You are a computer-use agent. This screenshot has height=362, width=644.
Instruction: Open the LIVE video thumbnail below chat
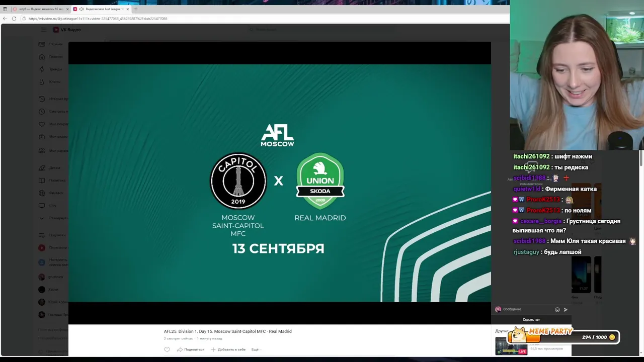(x=512, y=346)
